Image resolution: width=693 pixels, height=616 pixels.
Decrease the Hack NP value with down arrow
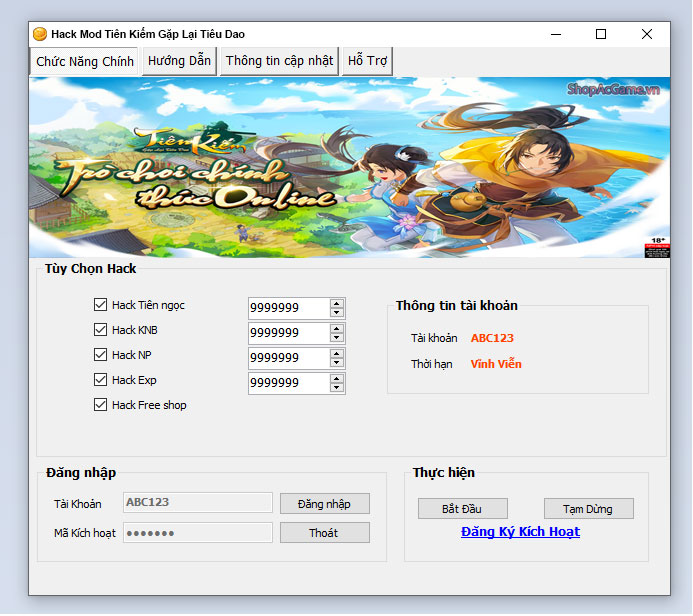[x=337, y=363]
